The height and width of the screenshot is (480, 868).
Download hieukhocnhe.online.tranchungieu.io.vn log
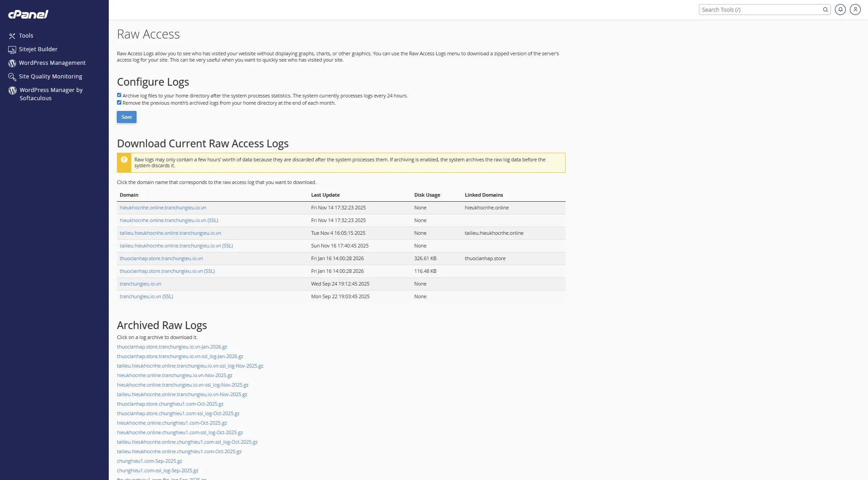coord(163,208)
